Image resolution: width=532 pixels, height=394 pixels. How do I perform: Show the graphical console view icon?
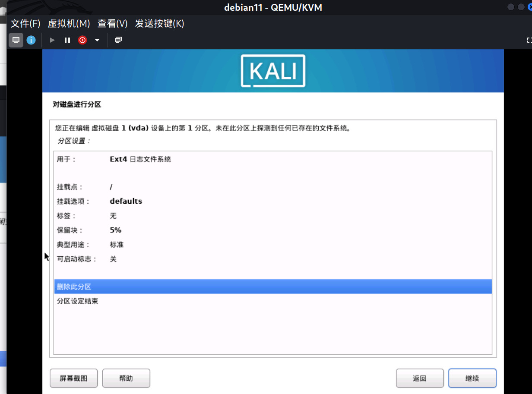[16, 40]
